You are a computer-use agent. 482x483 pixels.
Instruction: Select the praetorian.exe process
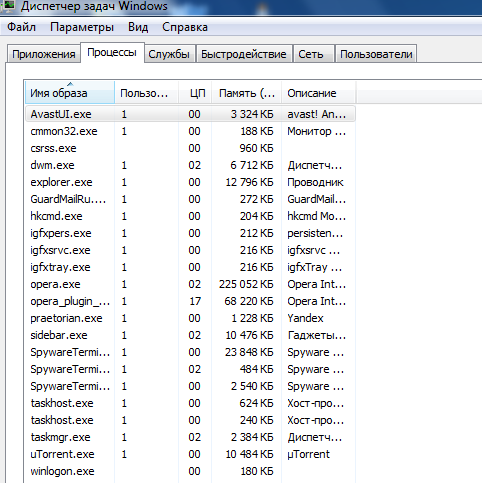190,318
